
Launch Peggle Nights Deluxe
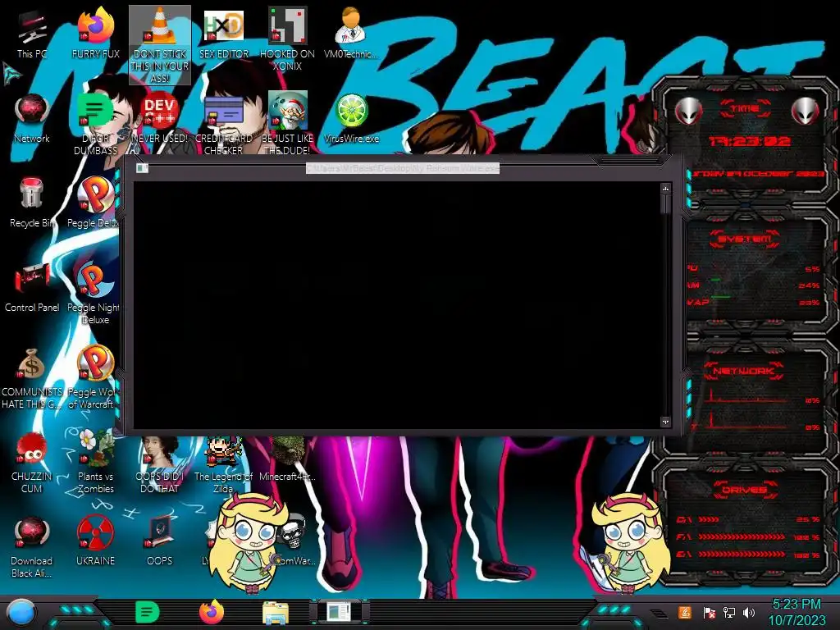click(x=94, y=293)
